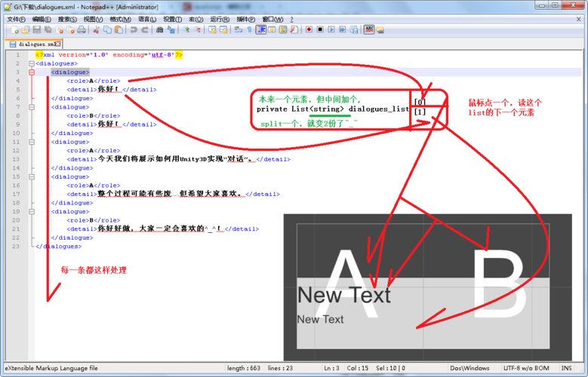Open a file with the folder icon
This screenshot has height=377, width=588.
(x=26, y=29)
